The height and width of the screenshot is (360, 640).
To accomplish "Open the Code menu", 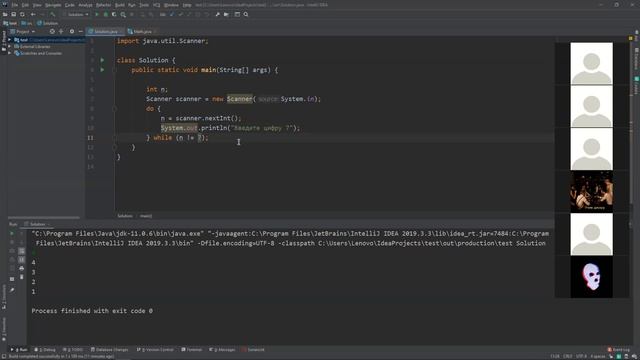I will pos(69,5).
